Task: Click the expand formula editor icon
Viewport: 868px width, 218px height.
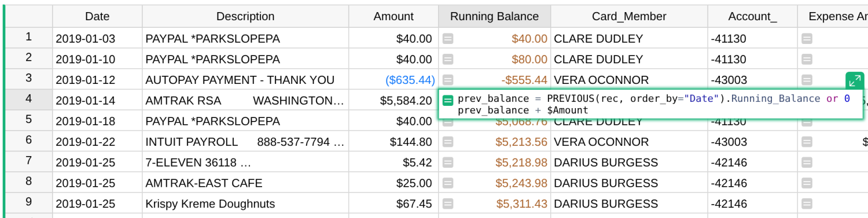Action: [x=855, y=81]
